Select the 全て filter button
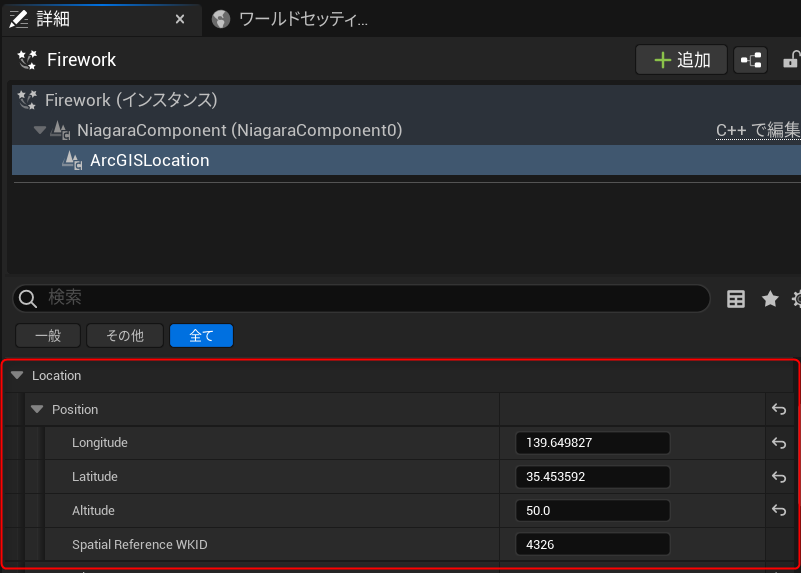Viewport: 801px width, 573px height. click(201, 336)
